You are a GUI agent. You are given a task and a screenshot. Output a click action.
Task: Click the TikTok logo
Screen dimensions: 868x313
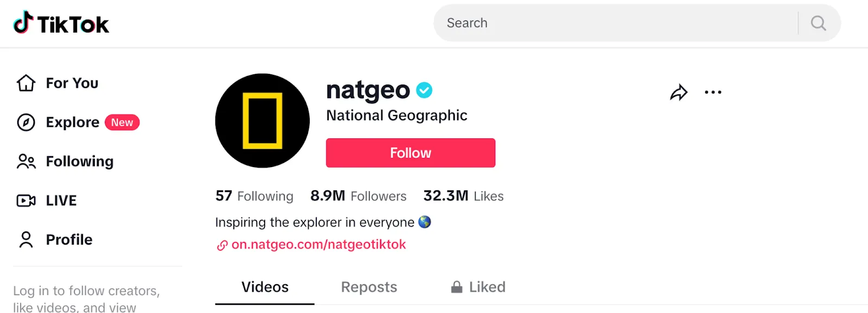61,24
